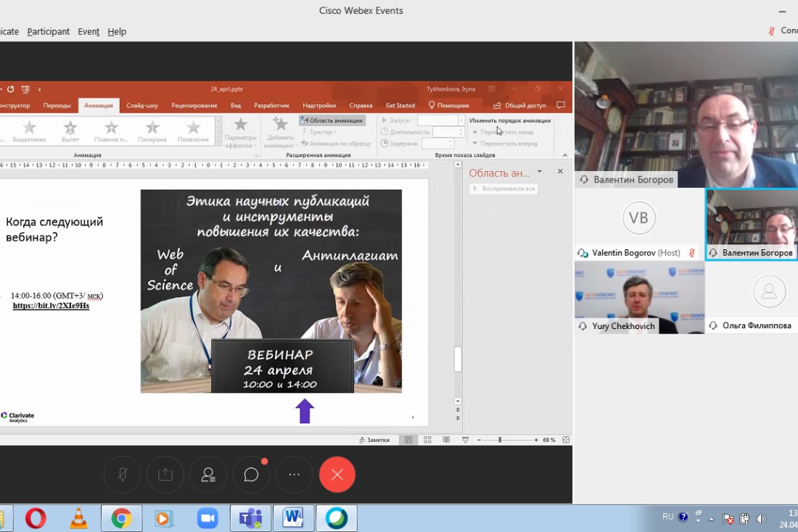The image size is (798, 532).
Task: Click the Share content button
Action: (x=165, y=475)
